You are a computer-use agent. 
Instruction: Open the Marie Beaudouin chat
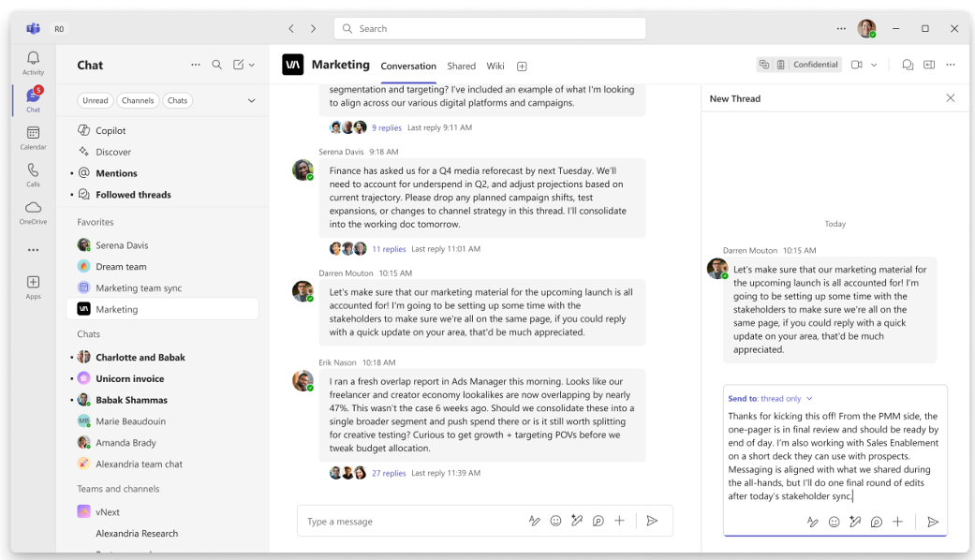click(x=163, y=421)
